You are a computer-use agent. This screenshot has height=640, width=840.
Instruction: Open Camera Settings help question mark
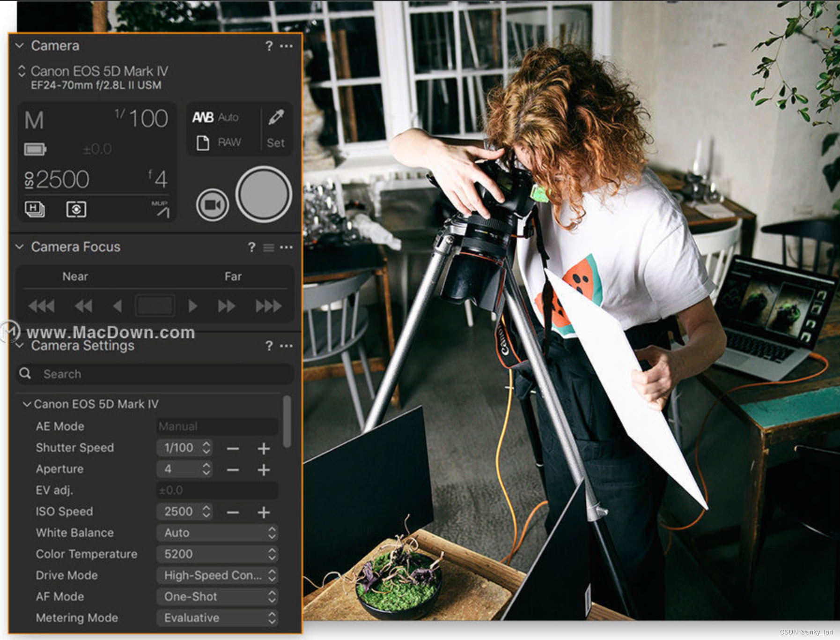269,346
